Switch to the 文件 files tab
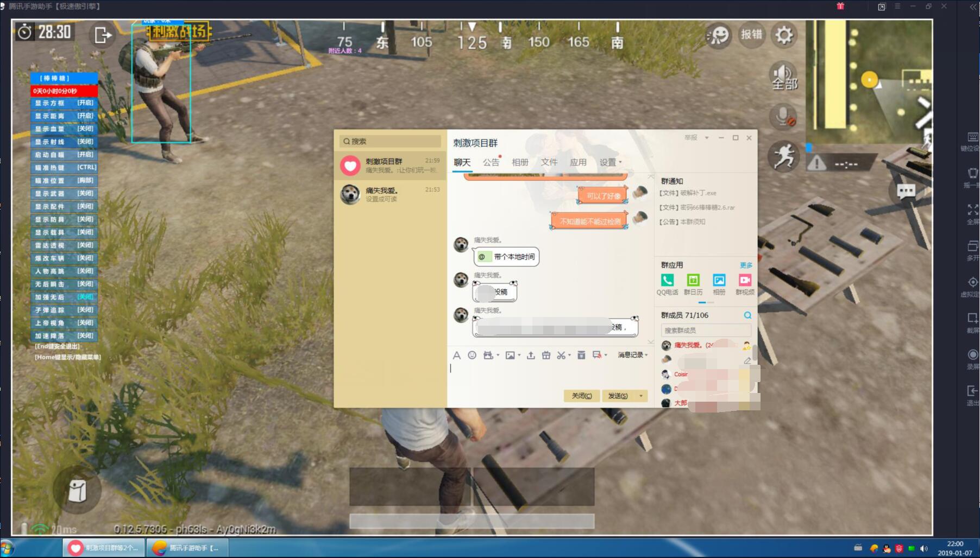 coord(549,162)
